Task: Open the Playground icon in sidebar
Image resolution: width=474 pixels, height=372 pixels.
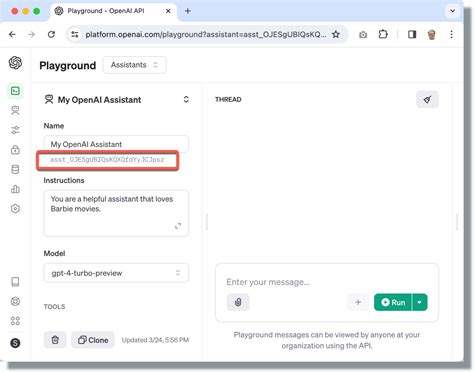Action: (x=15, y=91)
